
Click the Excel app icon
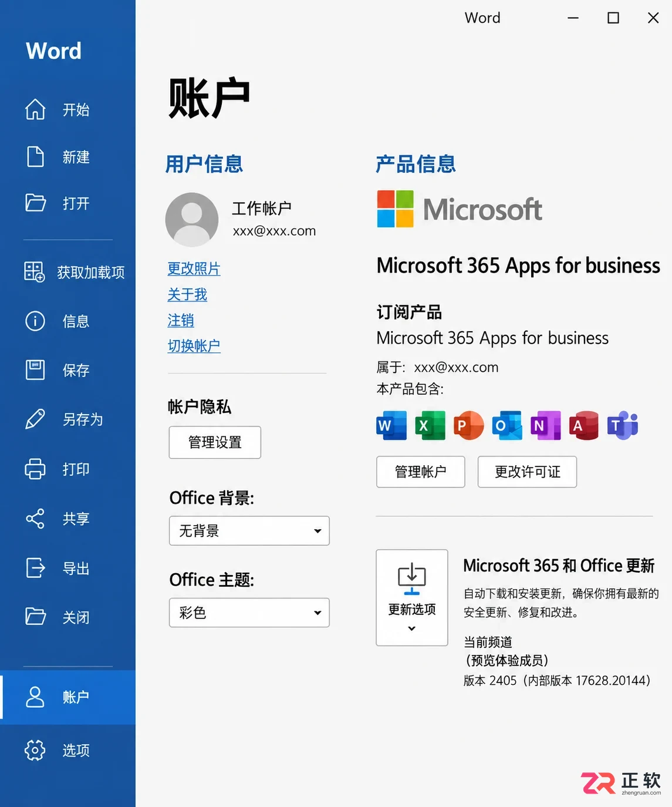coord(430,425)
